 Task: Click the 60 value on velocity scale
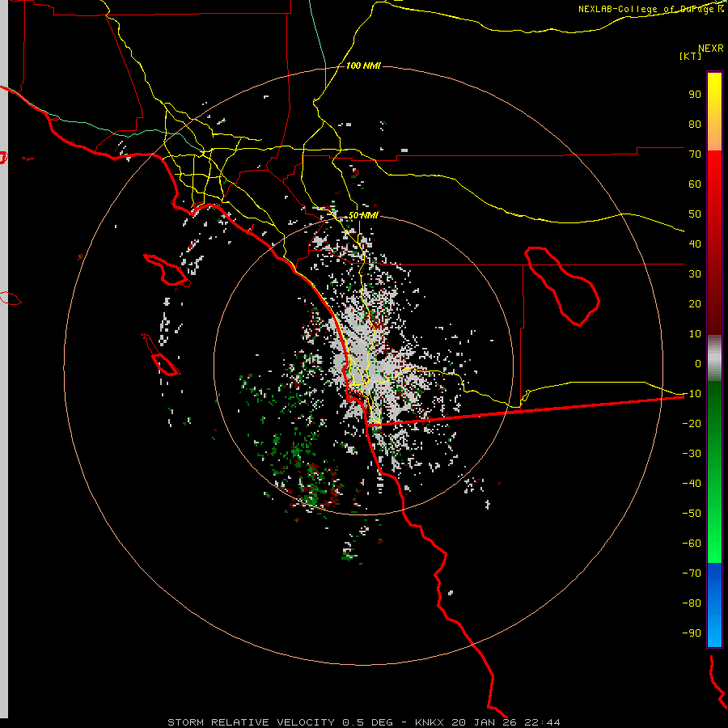pos(695,184)
